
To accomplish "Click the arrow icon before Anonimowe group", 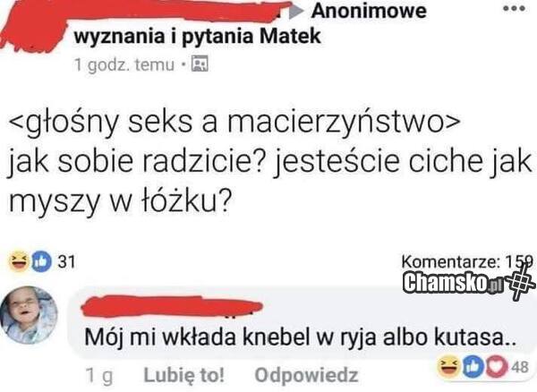I will pyautogui.click(x=296, y=13).
